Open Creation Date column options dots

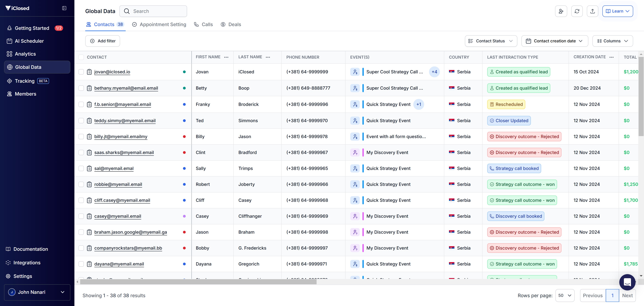coord(612,57)
